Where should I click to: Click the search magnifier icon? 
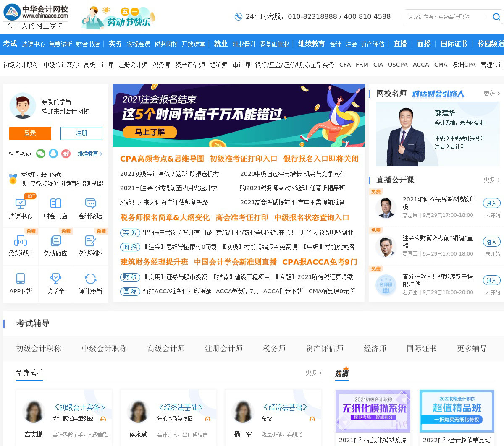[496, 17]
